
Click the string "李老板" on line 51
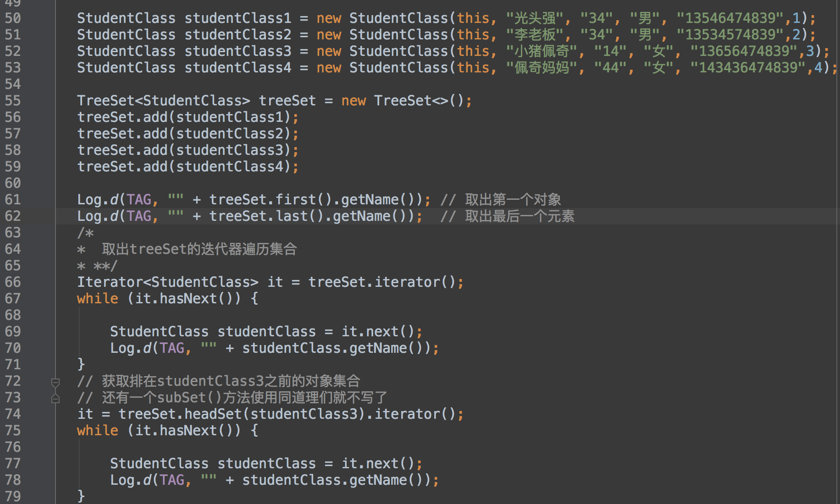pyautogui.click(x=535, y=35)
